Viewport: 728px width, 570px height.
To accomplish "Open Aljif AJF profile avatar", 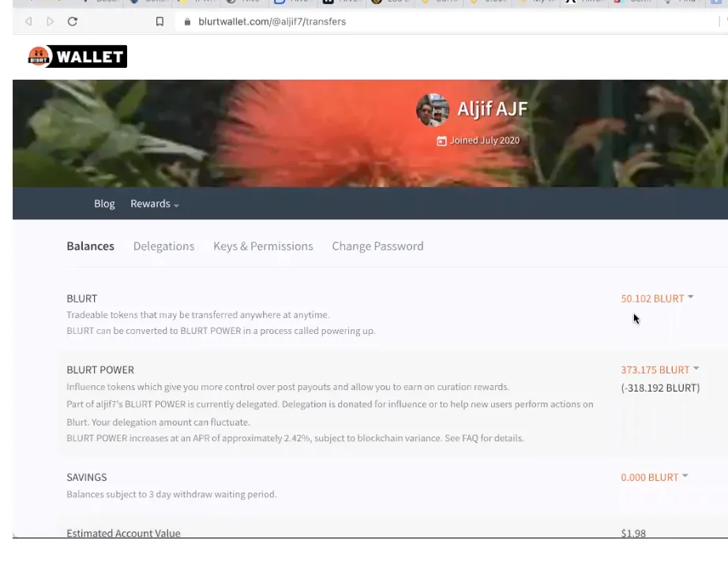I will pyautogui.click(x=432, y=110).
